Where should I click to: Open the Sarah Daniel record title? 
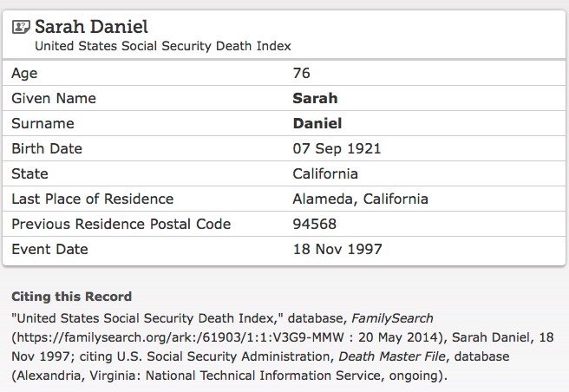tap(91, 27)
